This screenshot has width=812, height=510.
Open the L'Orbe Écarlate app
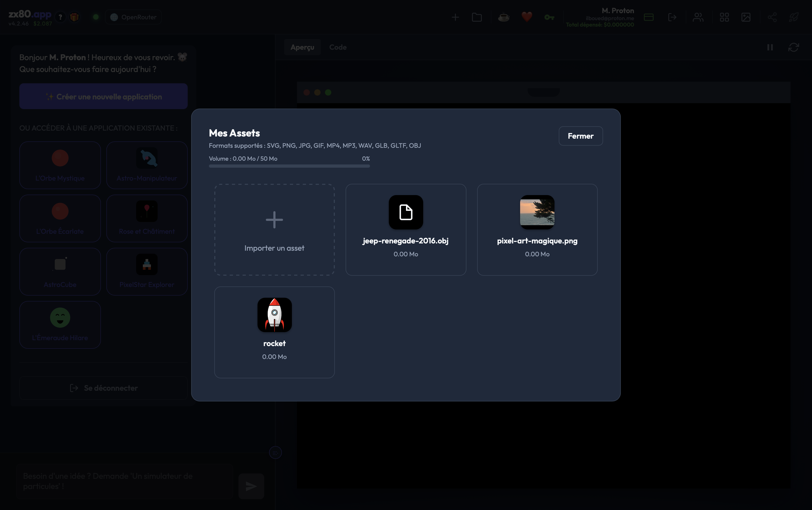pos(60,218)
